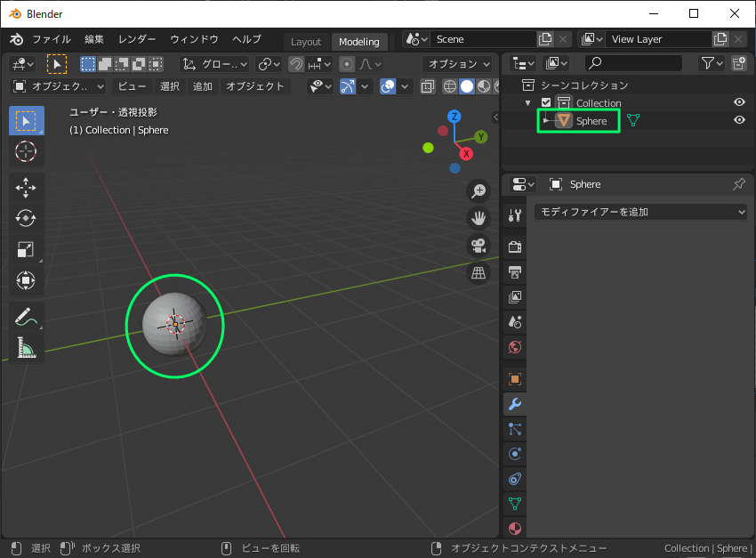Toggle the camera view icon
Image resolution: width=756 pixels, height=558 pixels.
point(479,246)
